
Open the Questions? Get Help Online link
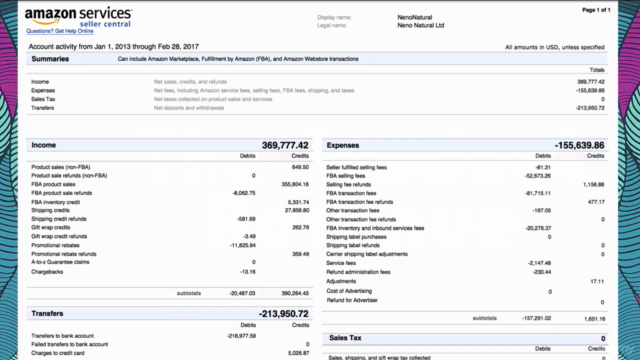[60, 31]
